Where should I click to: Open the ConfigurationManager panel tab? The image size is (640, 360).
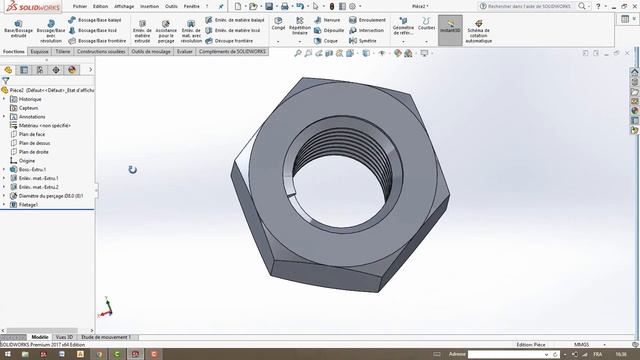click(x=40, y=70)
